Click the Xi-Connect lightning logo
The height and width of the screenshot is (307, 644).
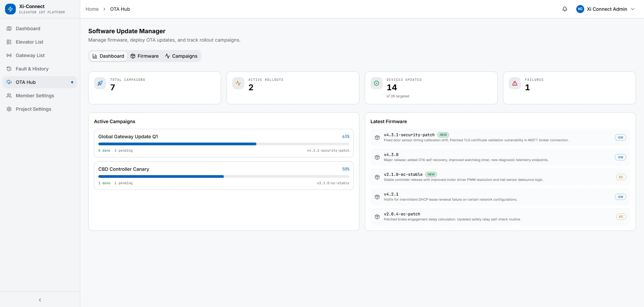coord(10,9)
